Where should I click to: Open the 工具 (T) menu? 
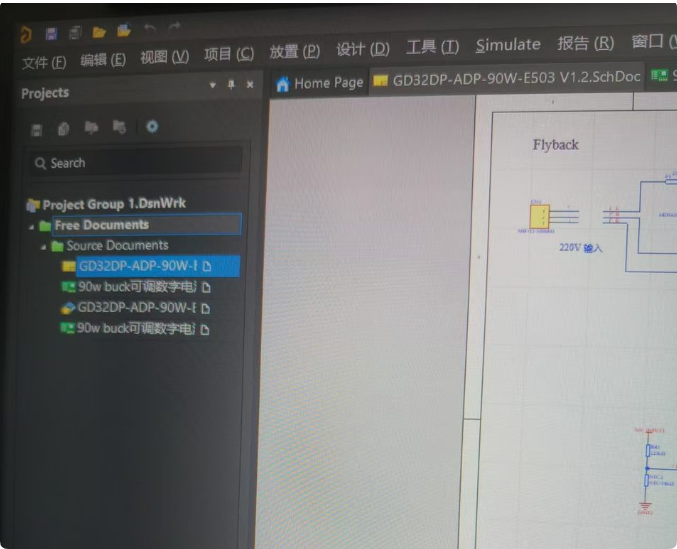(x=433, y=47)
